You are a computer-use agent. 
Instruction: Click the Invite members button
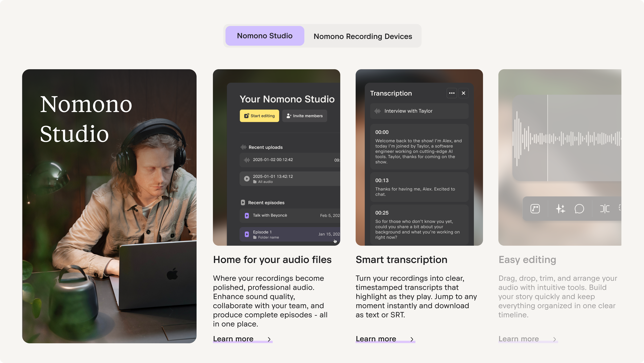point(305,116)
